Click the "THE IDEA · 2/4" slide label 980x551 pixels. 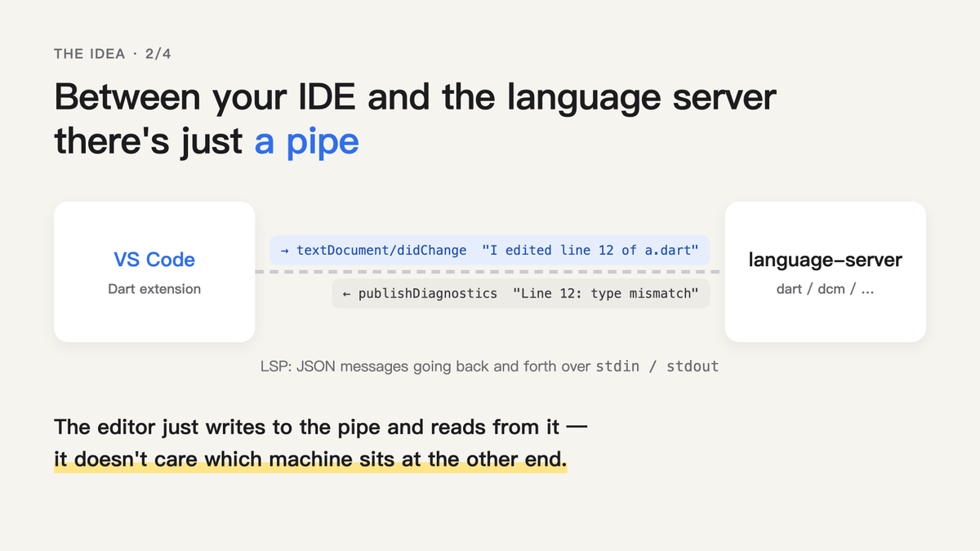tap(113, 54)
